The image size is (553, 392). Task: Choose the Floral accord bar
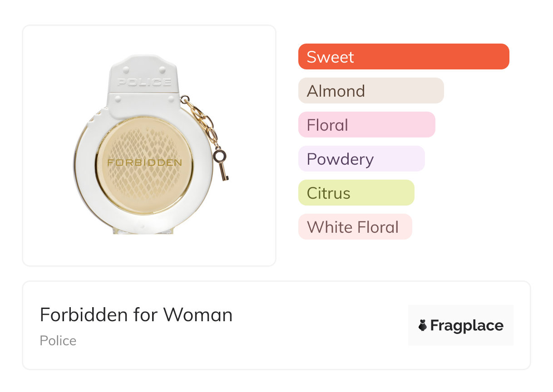click(x=366, y=125)
